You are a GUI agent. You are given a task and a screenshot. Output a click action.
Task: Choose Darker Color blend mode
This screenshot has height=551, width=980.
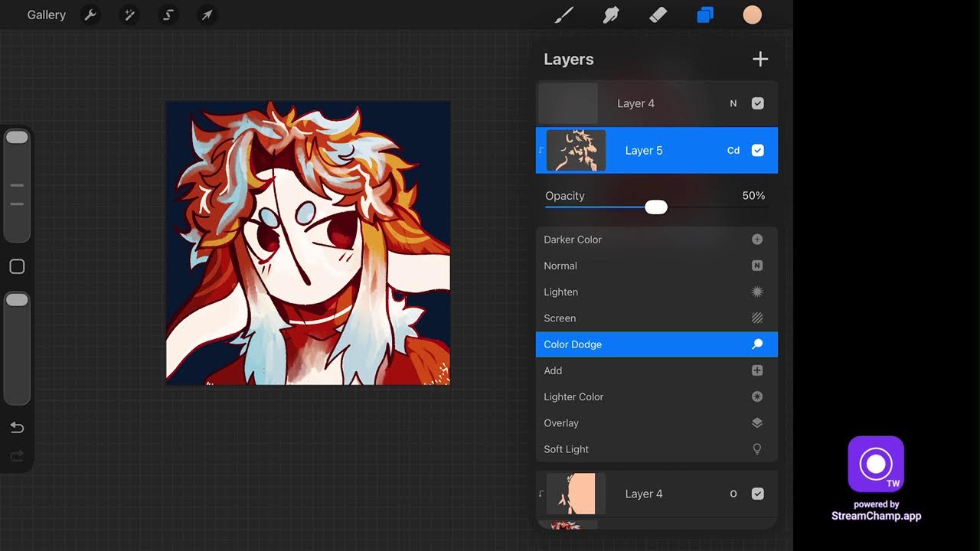coord(657,240)
